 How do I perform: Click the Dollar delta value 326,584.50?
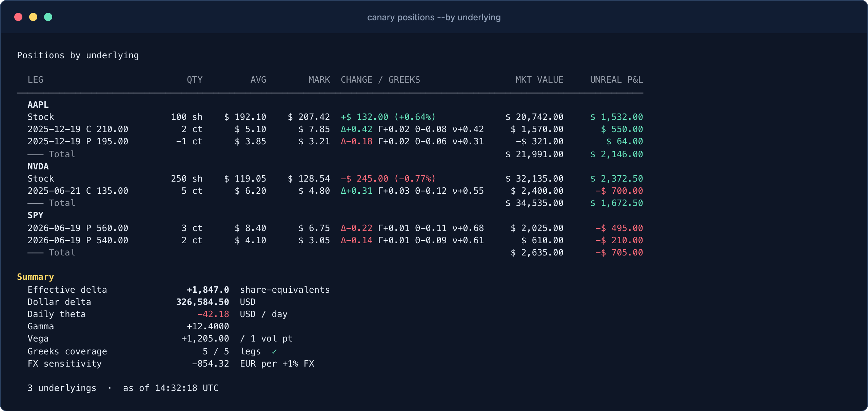pyautogui.click(x=203, y=302)
